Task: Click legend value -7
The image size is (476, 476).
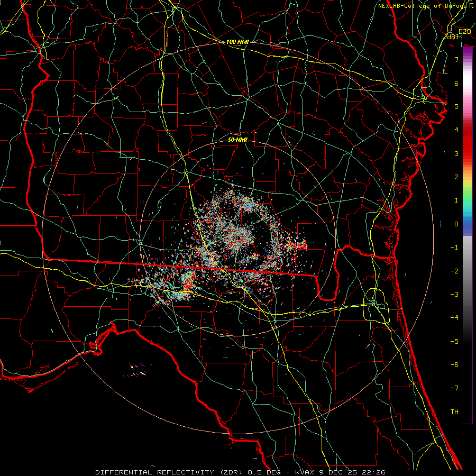Action: (x=454, y=388)
